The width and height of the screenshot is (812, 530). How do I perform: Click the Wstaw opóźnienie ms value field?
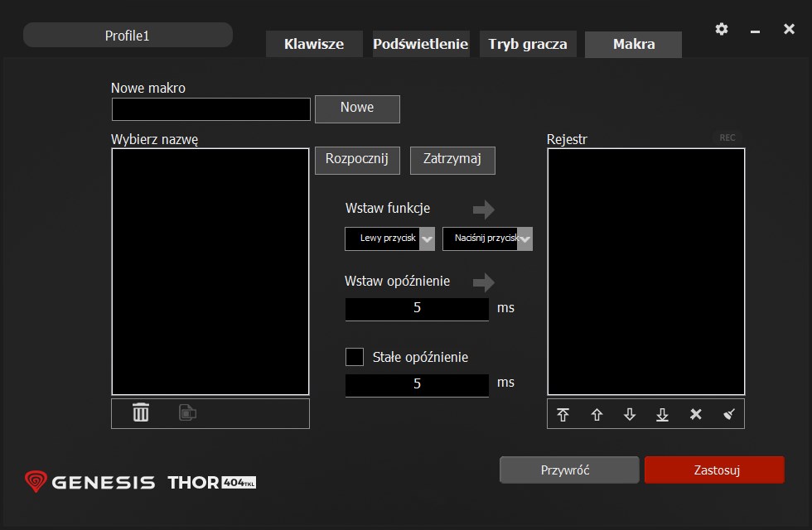[417, 309]
